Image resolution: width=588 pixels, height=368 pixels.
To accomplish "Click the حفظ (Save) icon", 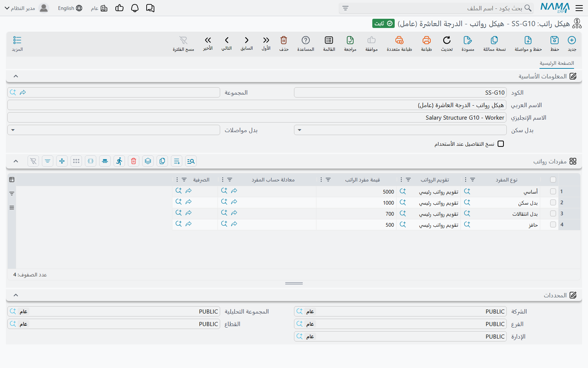I will pyautogui.click(x=555, y=40).
